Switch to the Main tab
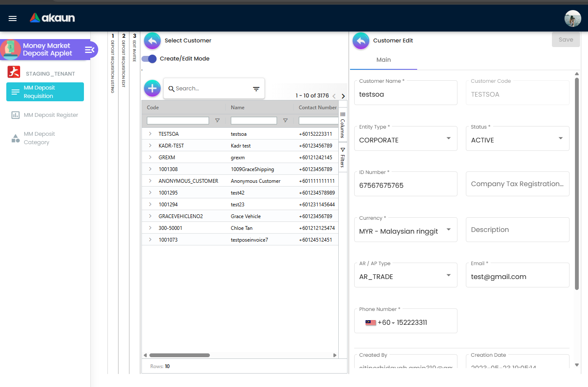 [x=383, y=60]
